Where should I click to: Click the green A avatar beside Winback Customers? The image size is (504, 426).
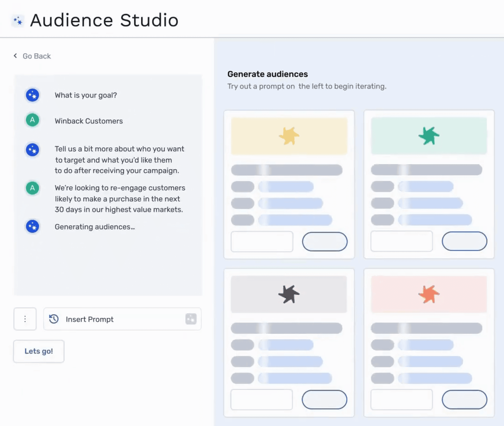pos(32,120)
